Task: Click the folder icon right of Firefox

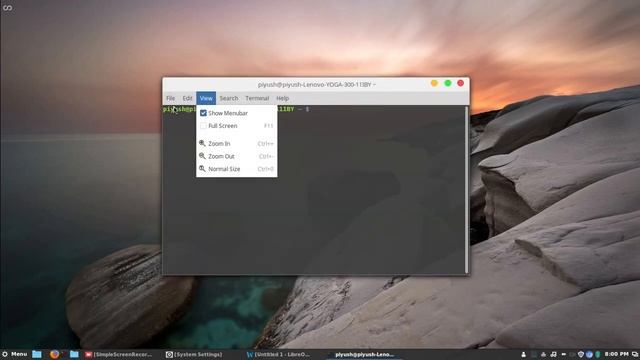Action: click(x=74, y=354)
